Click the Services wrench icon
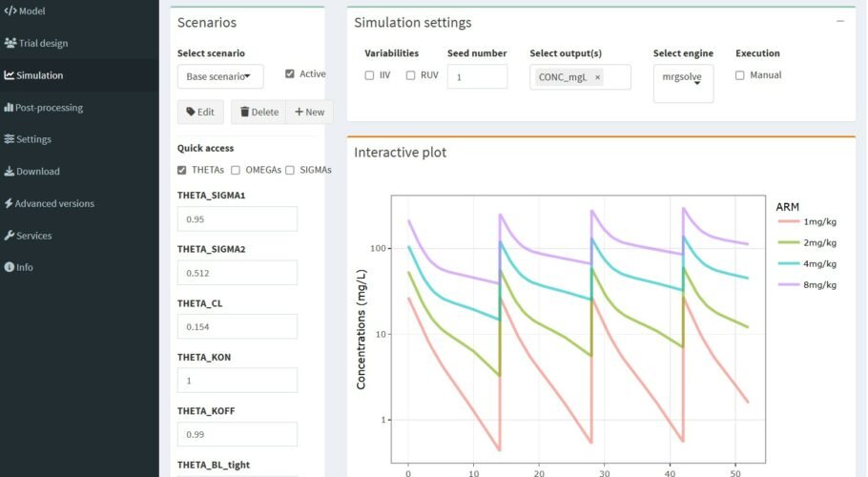This screenshot has width=868, height=477. [x=10, y=236]
